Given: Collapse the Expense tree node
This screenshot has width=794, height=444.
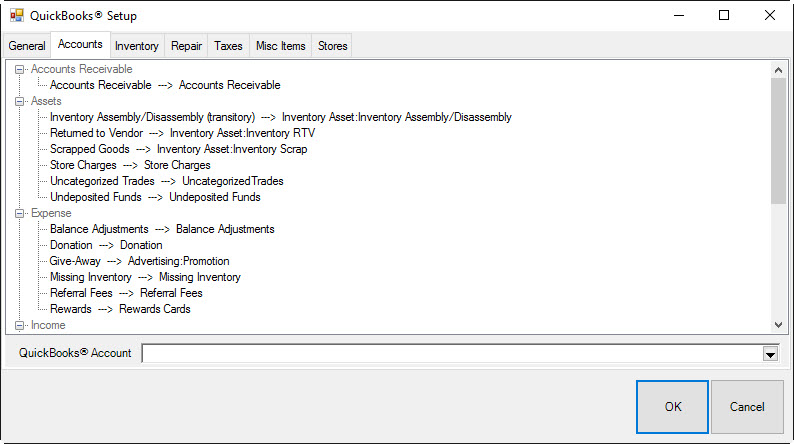Looking at the screenshot, I should tap(20, 213).
